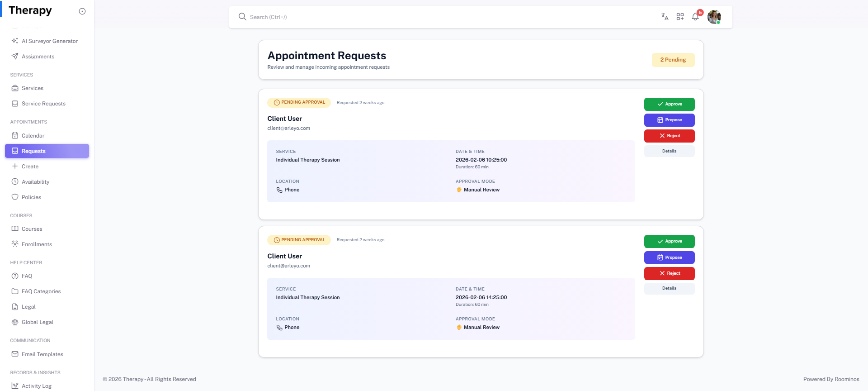Approve the 14:25 appointment request
Screen dimensions: 868x391
[669, 241]
